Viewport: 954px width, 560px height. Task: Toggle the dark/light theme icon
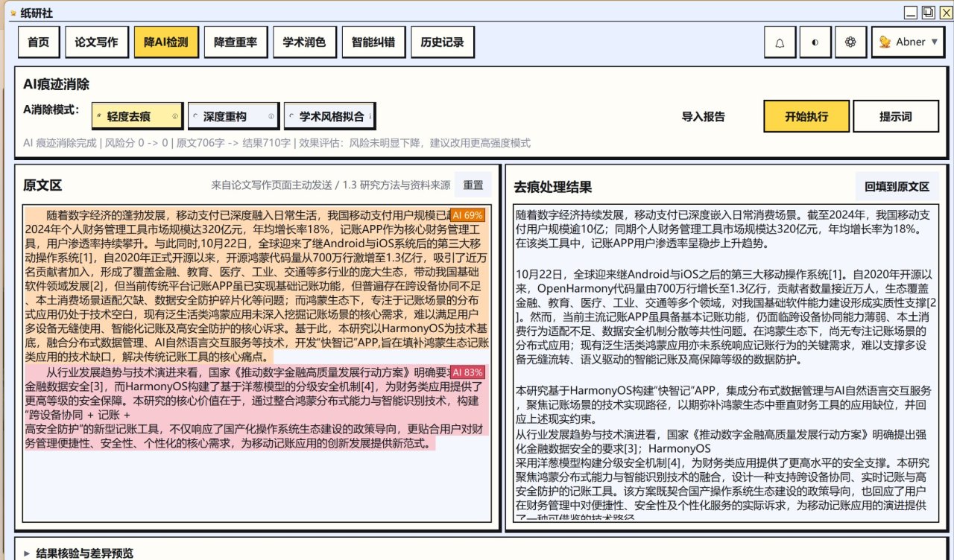815,42
